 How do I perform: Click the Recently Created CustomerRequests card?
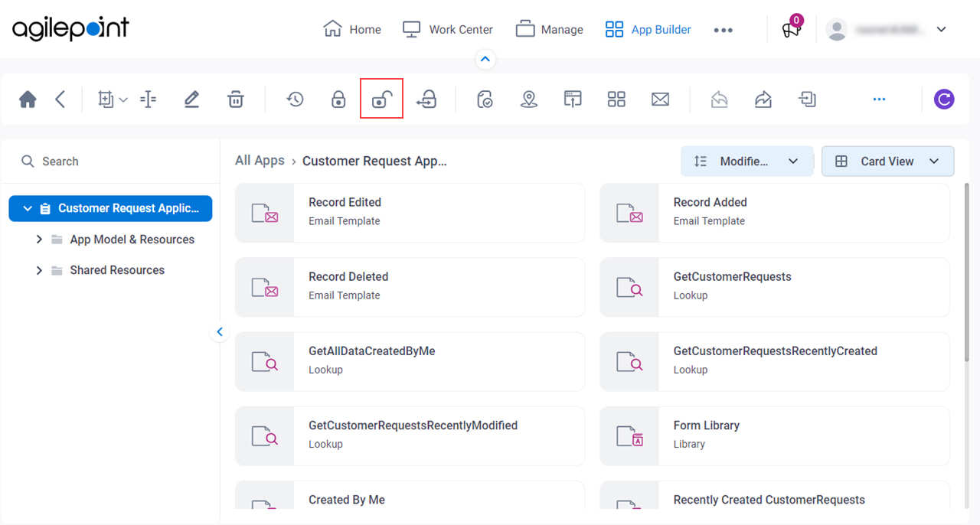point(775,495)
